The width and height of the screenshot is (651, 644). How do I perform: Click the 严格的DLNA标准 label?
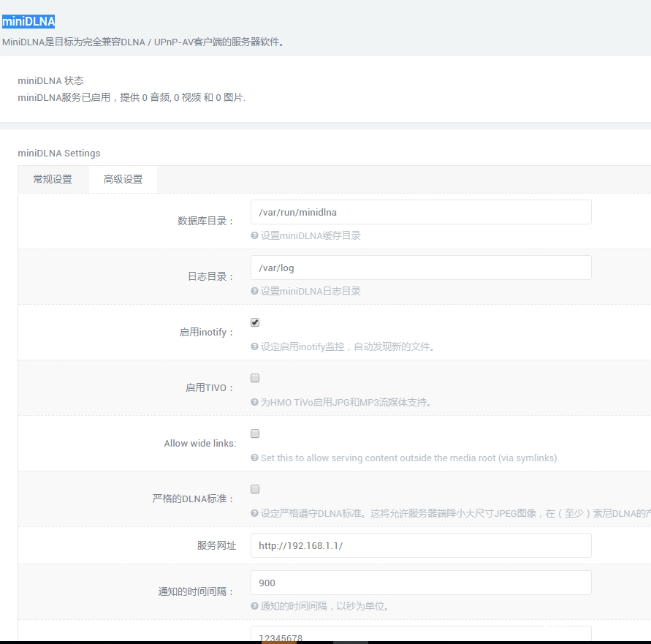click(x=193, y=499)
